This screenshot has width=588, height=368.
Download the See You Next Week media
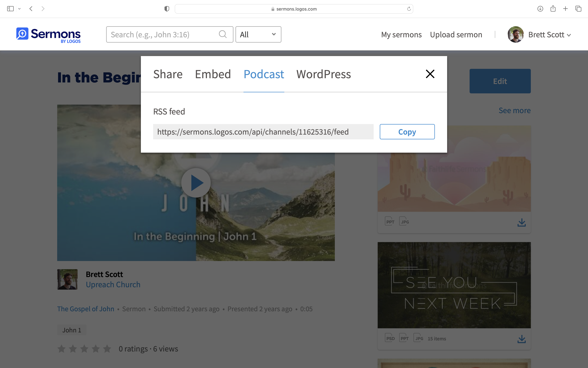click(x=521, y=339)
